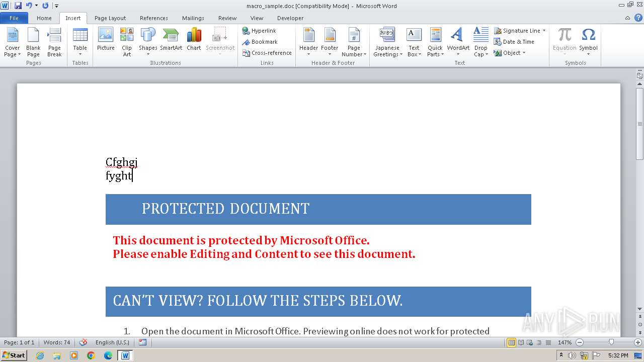Switch to the Page Layout tab
Viewport: 644px width, 362px height.
pos(110,18)
